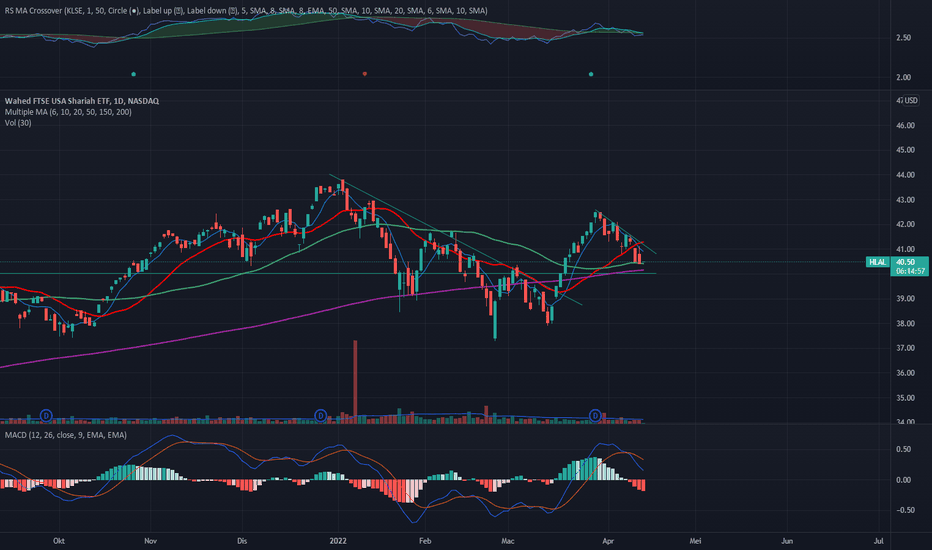Click the dividend D marker near 2022

click(x=321, y=415)
